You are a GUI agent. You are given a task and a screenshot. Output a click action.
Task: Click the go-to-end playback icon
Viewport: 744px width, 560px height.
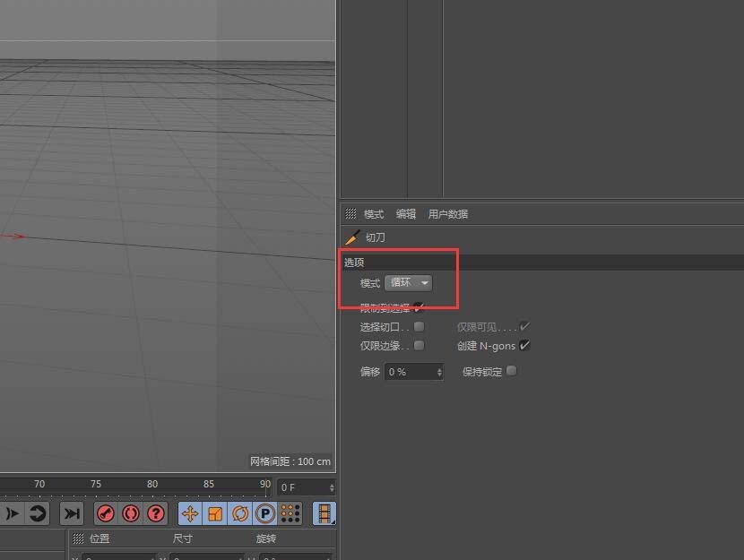click(x=72, y=513)
